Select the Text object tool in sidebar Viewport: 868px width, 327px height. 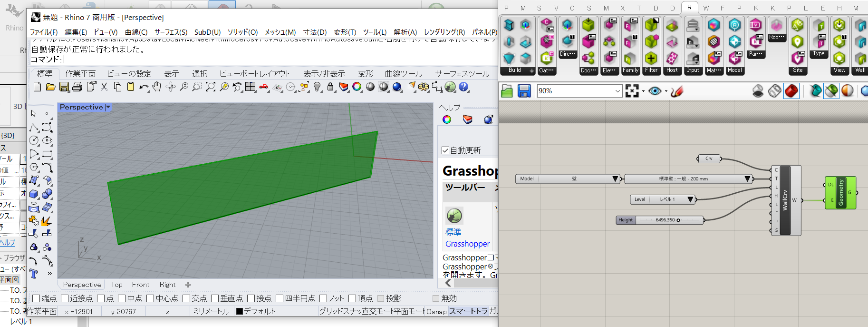pyautogui.click(x=34, y=274)
